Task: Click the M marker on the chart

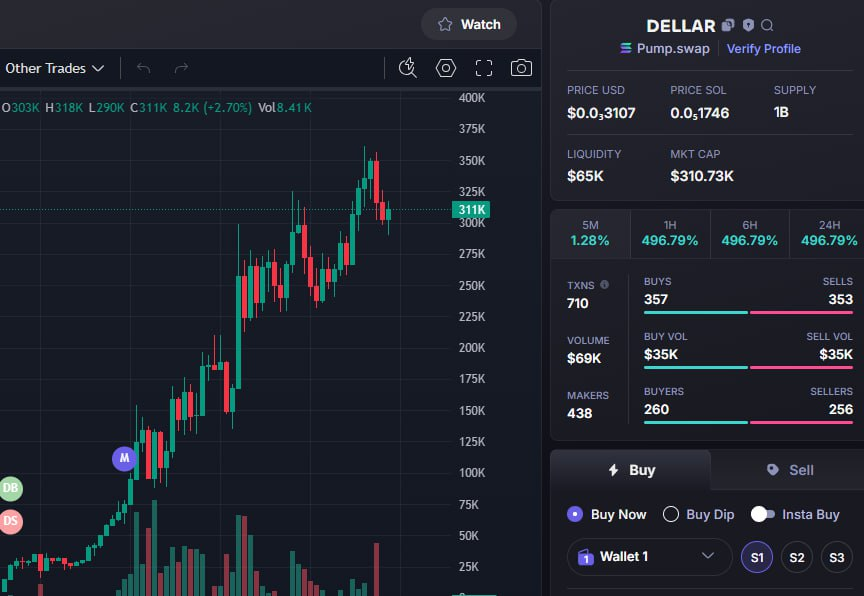Action: point(125,458)
